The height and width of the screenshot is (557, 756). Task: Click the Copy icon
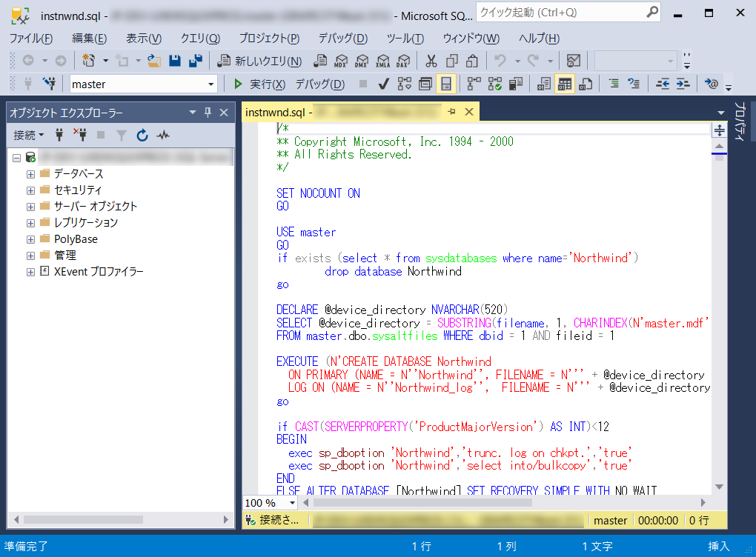tap(452, 61)
